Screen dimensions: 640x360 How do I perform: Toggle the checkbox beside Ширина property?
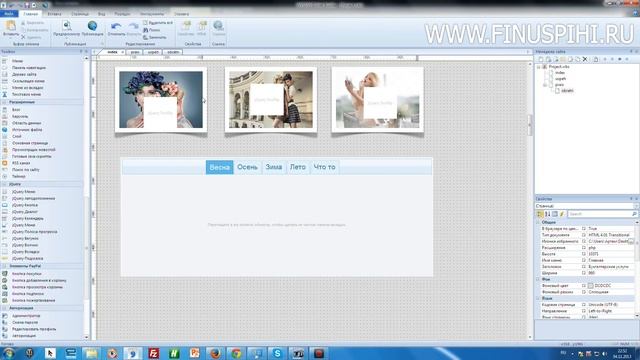tap(584, 273)
